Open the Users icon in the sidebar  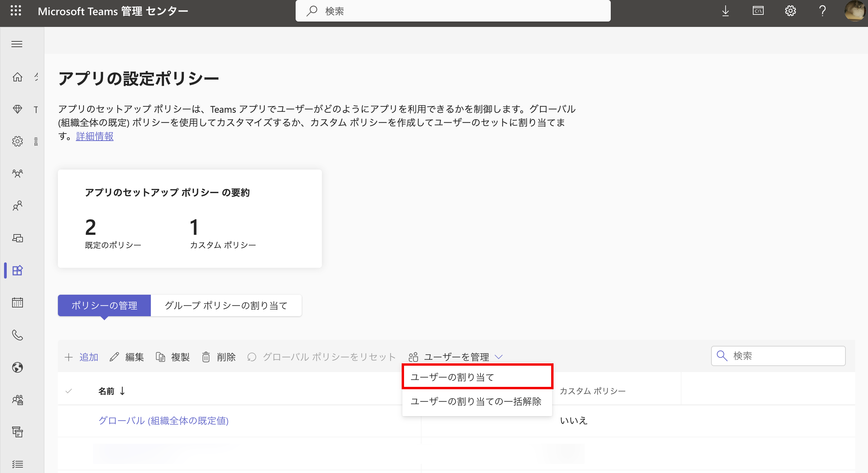coord(17,205)
